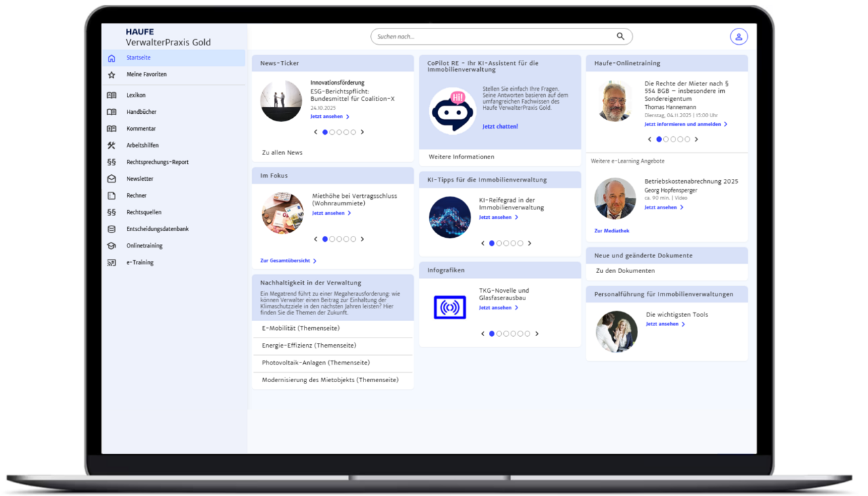Click the Newsletter envelope icon
The height and width of the screenshot is (496, 868).
tap(111, 179)
